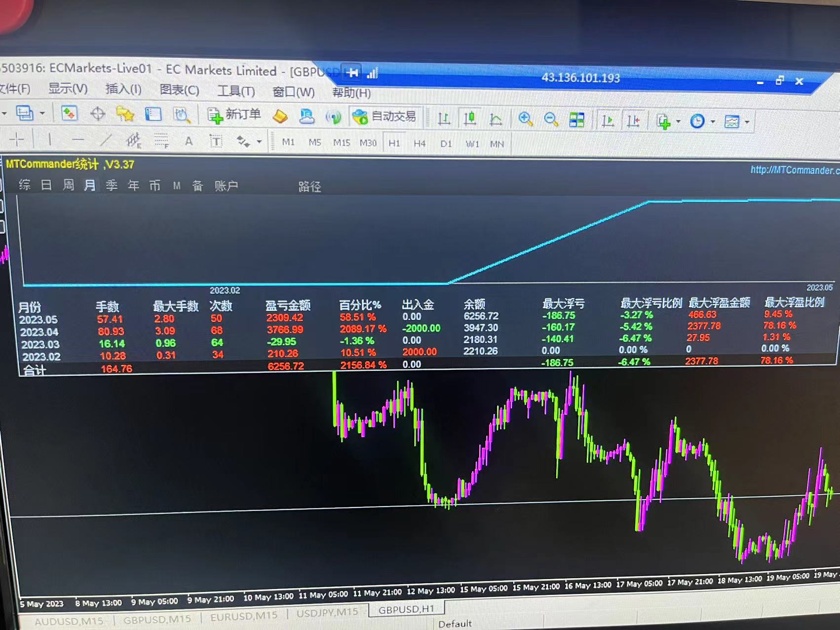This screenshot has height=630, width=840.
Task: Toggle the 自动交易 auto trading button
Action: (x=385, y=117)
